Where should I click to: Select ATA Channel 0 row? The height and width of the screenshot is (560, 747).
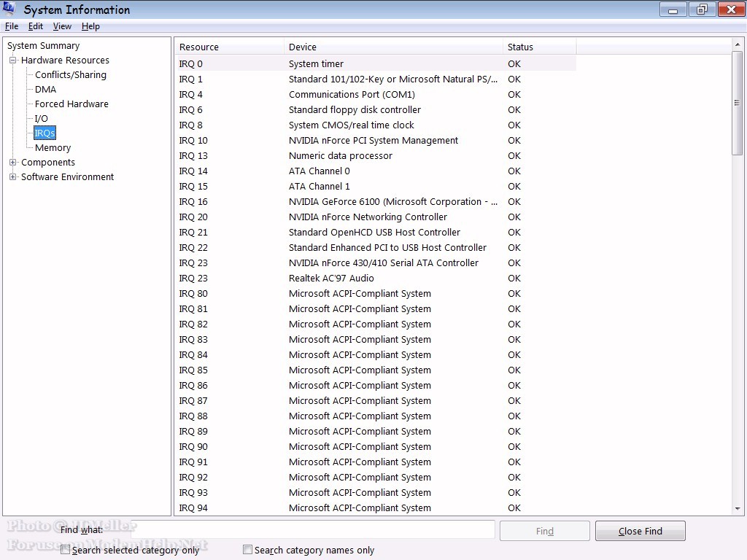coord(376,171)
